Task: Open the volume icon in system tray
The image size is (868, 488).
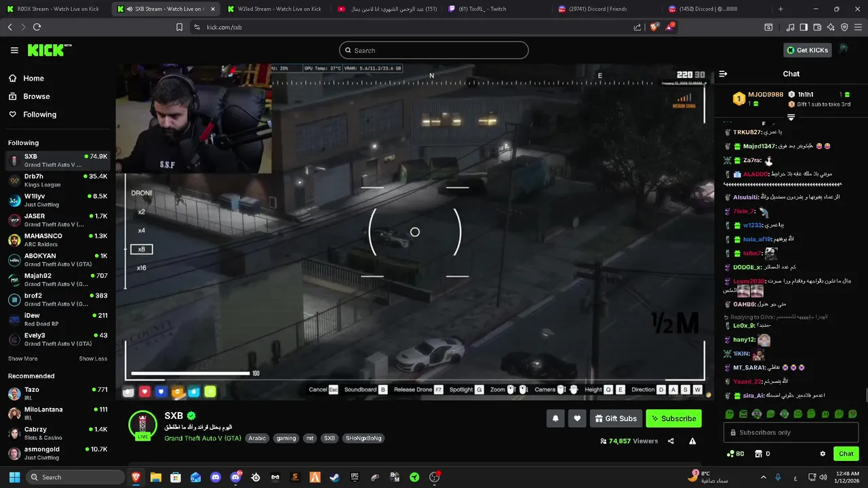Action: pos(823,477)
